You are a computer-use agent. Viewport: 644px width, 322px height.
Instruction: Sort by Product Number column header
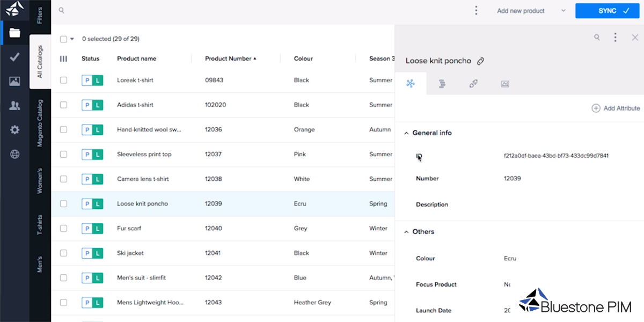click(230, 58)
